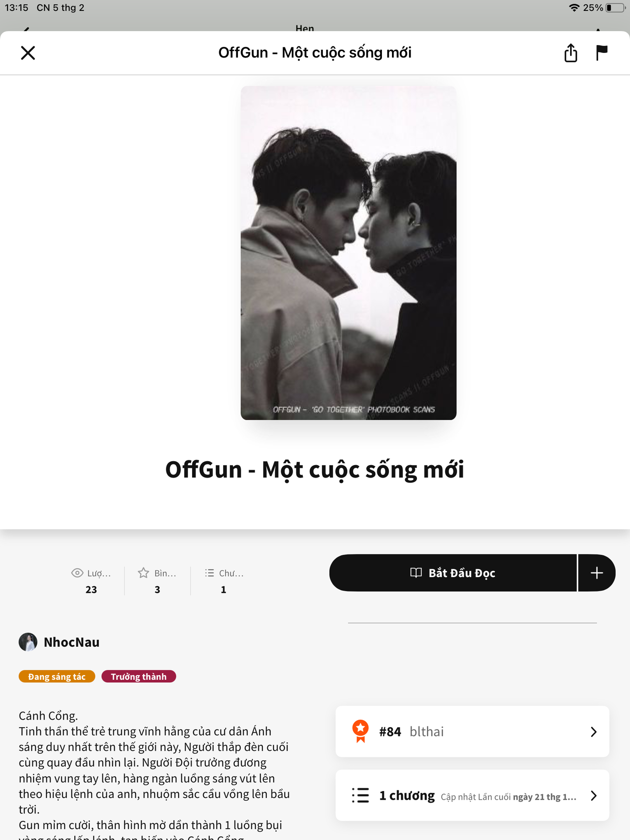Open the OffGun story cover image
The image size is (630, 840).
click(x=348, y=253)
